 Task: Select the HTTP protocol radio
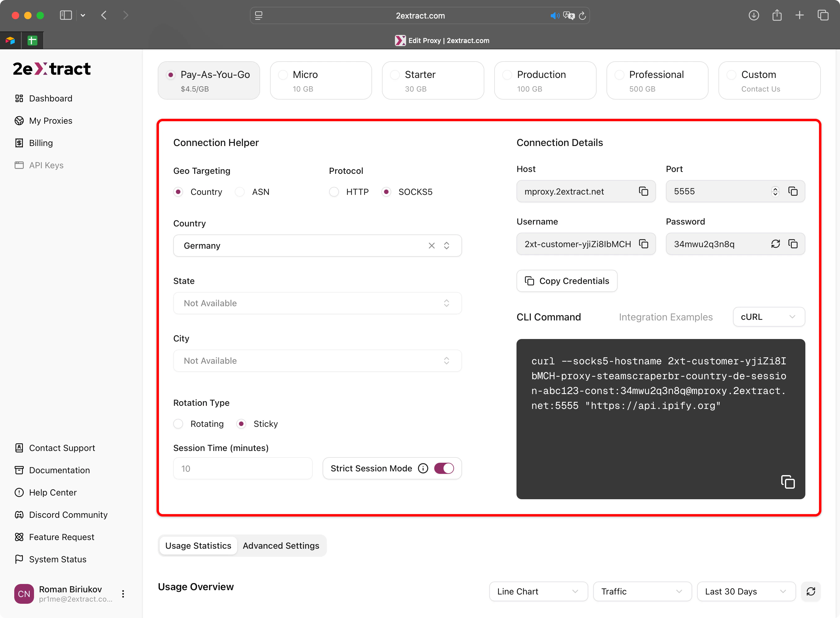(x=334, y=192)
